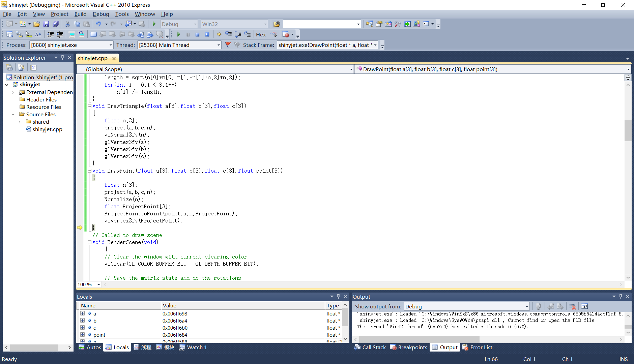This screenshot has width=634, height=364.
Task: Undo last action with the blue arrow
Action: tap(98, 24)
